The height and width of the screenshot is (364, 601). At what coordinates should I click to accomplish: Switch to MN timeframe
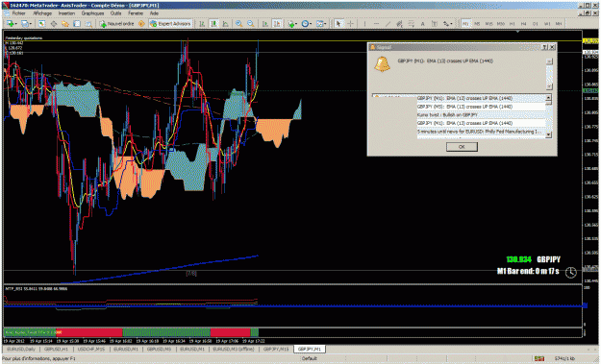[559, 24]
